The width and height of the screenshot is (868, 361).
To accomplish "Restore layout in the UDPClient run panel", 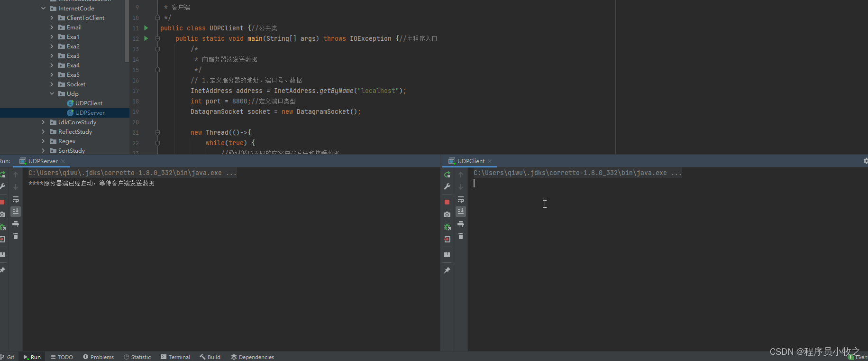I will 447,255.
